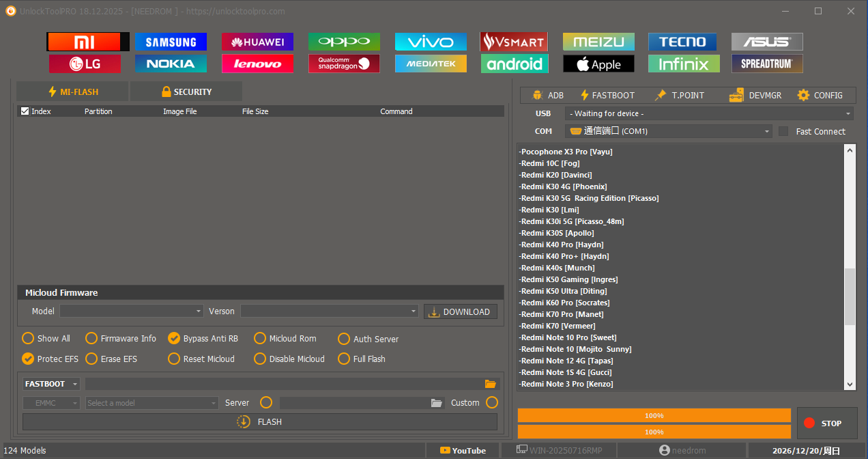Enable the Fast Connect checkbox
The height and width of the screenshot is (459, 868).
[783, 131]
